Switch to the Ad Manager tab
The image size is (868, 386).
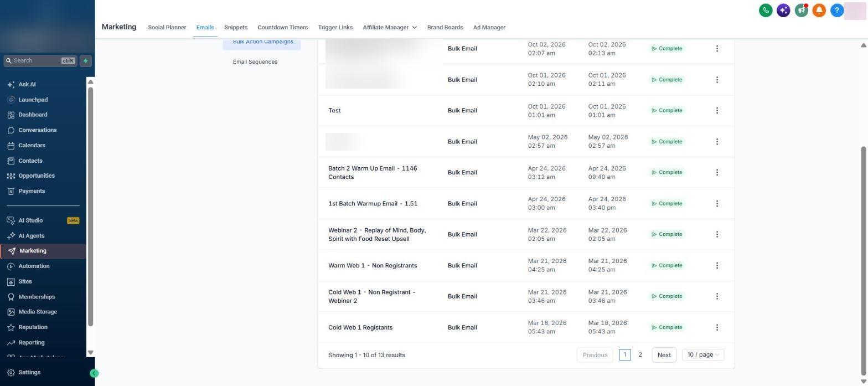(x=489, y=27)
